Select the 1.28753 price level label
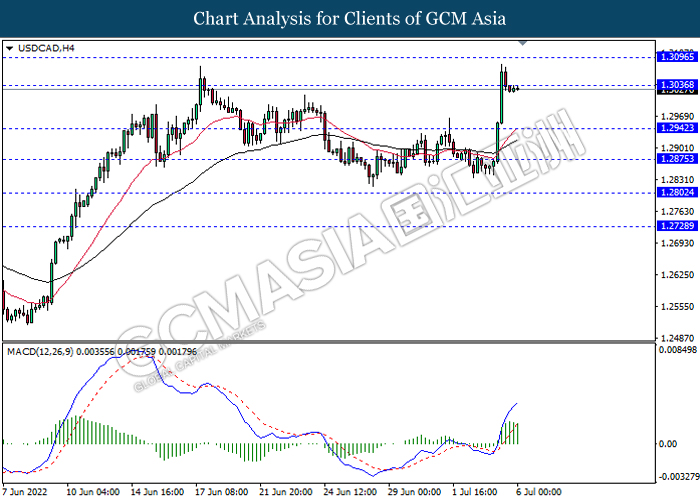This screenshot has width=700, height=500. [x=677, y=159]
